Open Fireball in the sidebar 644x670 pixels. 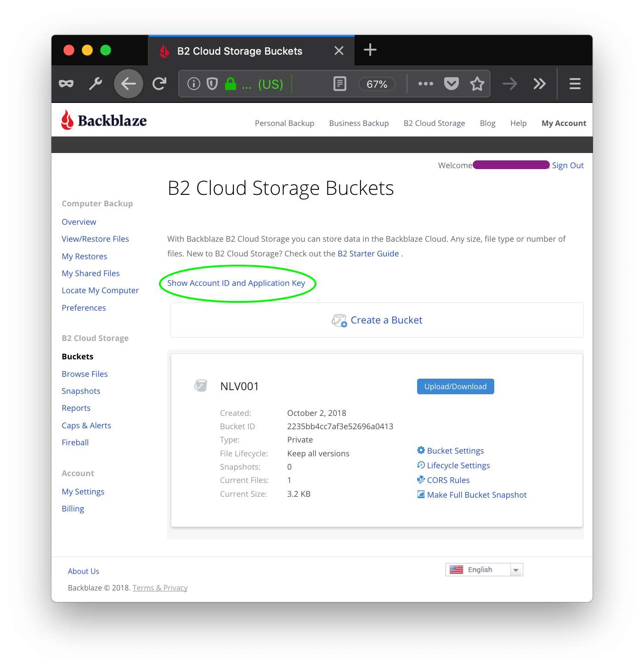(x=75, y=443)
